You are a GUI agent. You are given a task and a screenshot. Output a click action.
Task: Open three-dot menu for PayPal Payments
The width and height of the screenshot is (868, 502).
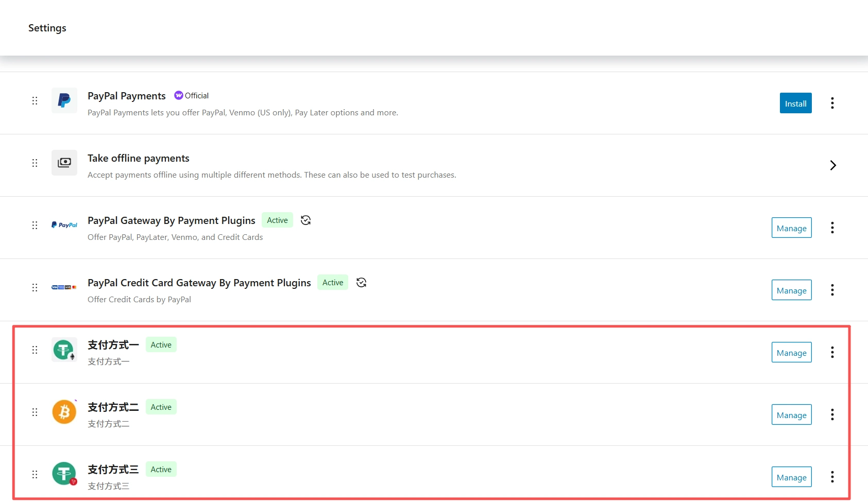pyautogui.click(x=832, y=103)
